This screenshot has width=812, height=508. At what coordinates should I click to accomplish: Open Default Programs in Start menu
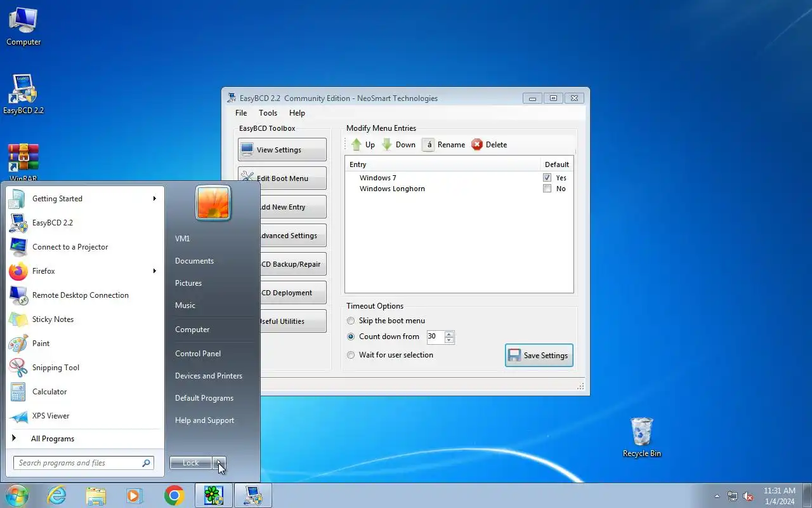coord(204,398)
